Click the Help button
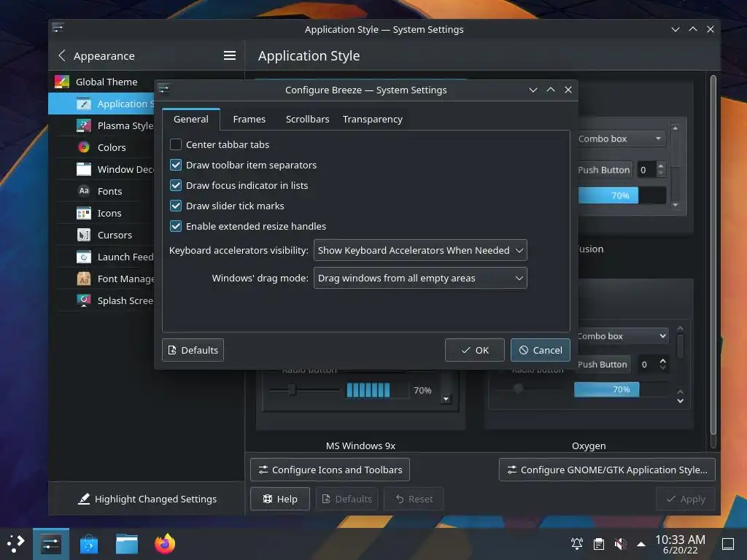Image resolution: width=747 pixels, height=560 pixels. (x=280, y=499)
